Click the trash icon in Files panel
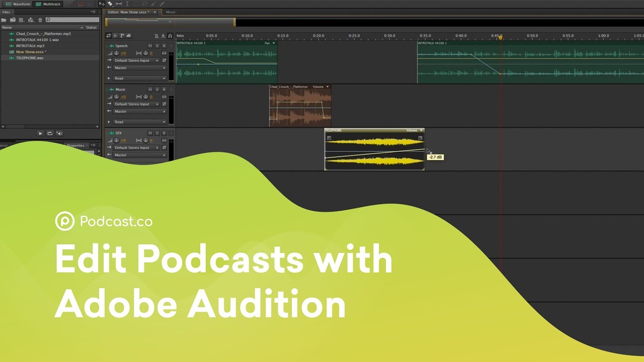This screenshot has height=362, width=644. (40, 20)
